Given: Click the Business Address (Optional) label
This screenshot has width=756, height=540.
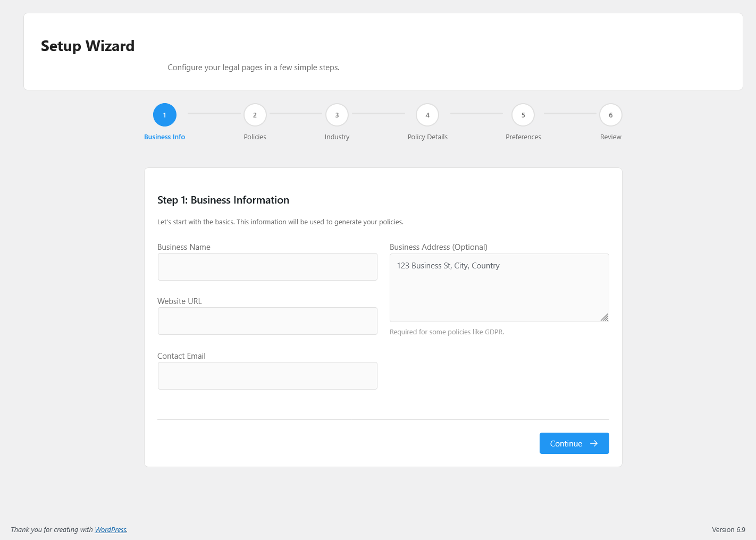Looking at the screenshot, I should tap(438, 247).
